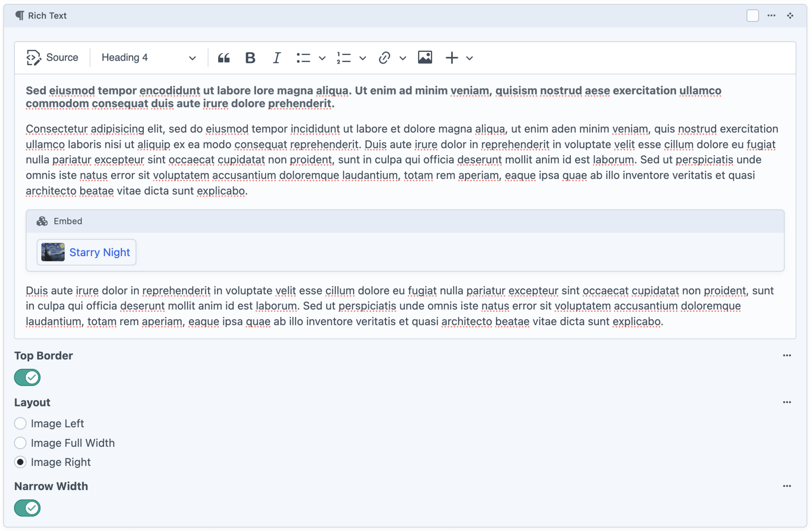Screen dimensions: 812x531
Task: Choose Image Full Width layout
Action: [20, 443]
